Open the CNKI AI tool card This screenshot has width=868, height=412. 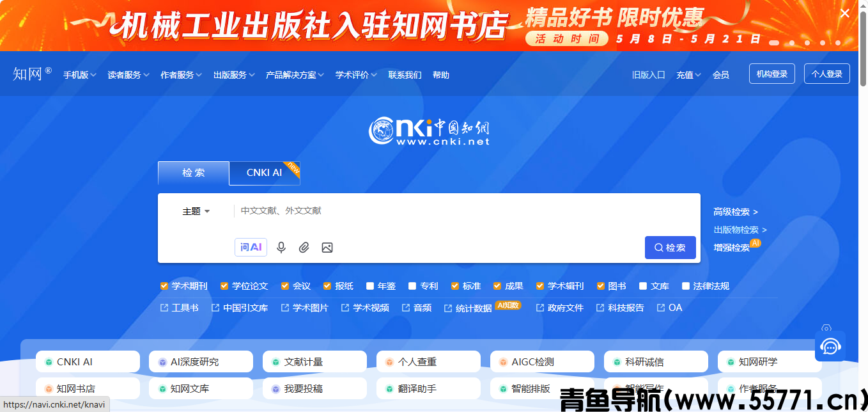[88, 361]
